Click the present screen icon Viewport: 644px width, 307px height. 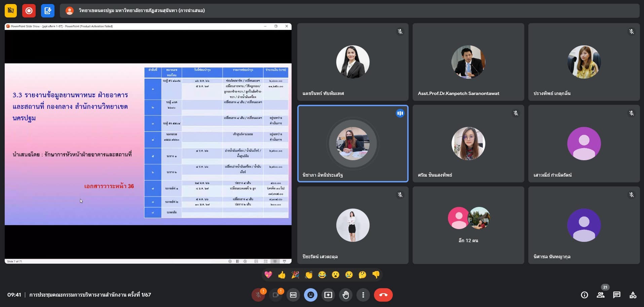click(328, 295)
